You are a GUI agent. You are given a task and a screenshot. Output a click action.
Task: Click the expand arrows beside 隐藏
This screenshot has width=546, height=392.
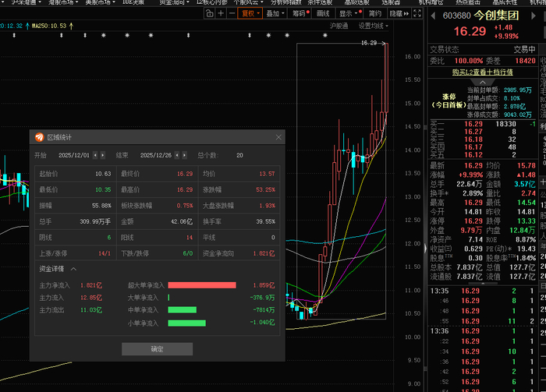point(406,13)
